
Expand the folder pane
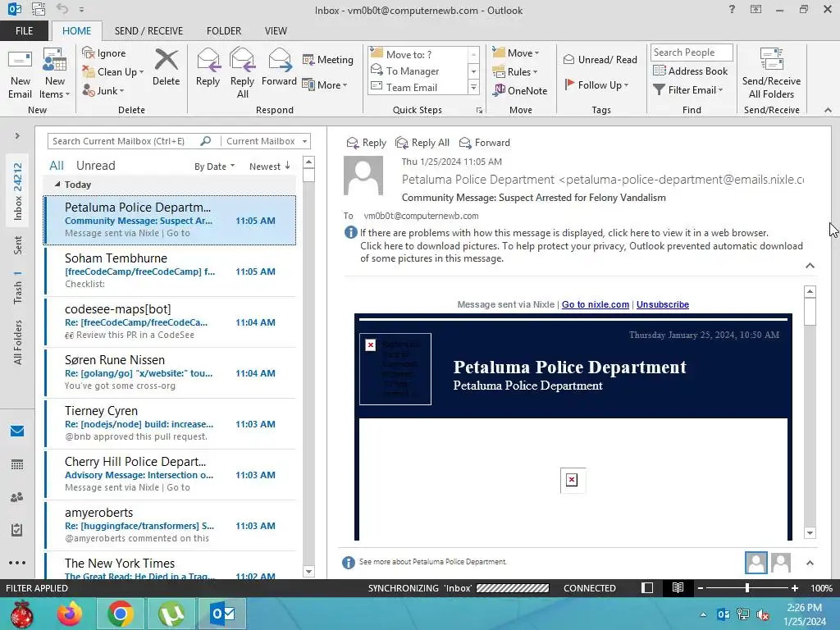click(x=17, y=136)
